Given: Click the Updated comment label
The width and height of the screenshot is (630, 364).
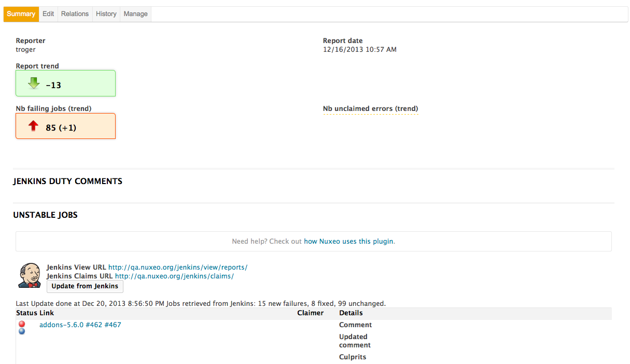Looking at the screenshot, I should (355, 341).
